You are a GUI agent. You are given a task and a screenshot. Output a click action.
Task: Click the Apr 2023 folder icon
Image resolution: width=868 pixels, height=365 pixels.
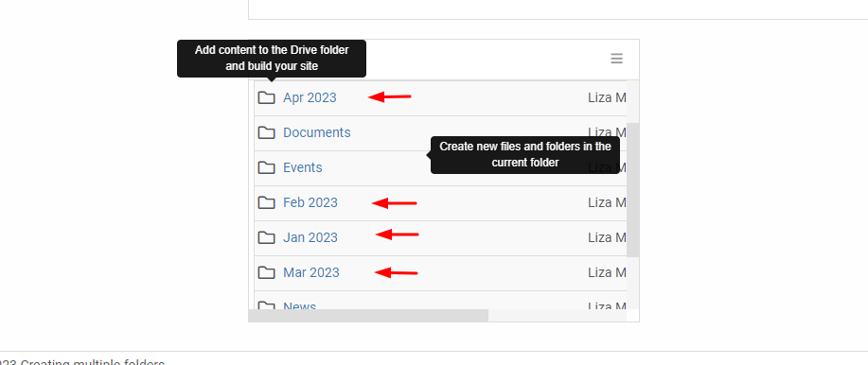click(x=267, y=98)
